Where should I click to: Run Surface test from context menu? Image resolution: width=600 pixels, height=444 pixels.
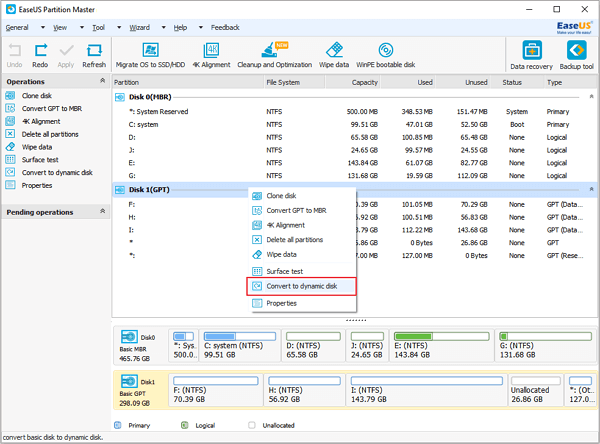tap(303, 271)
